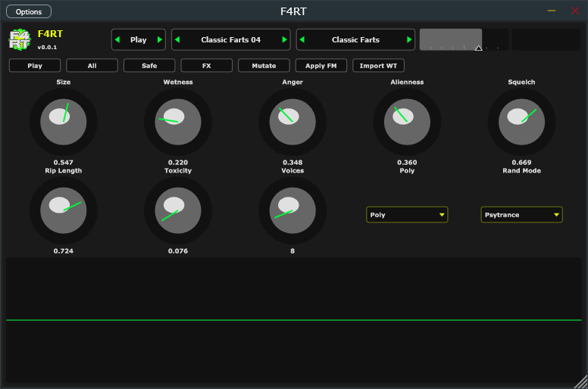Switch to next bank after Classic Farts
Image resolution: width=588 pixels, height=389 pixels.
pos(409,39)
